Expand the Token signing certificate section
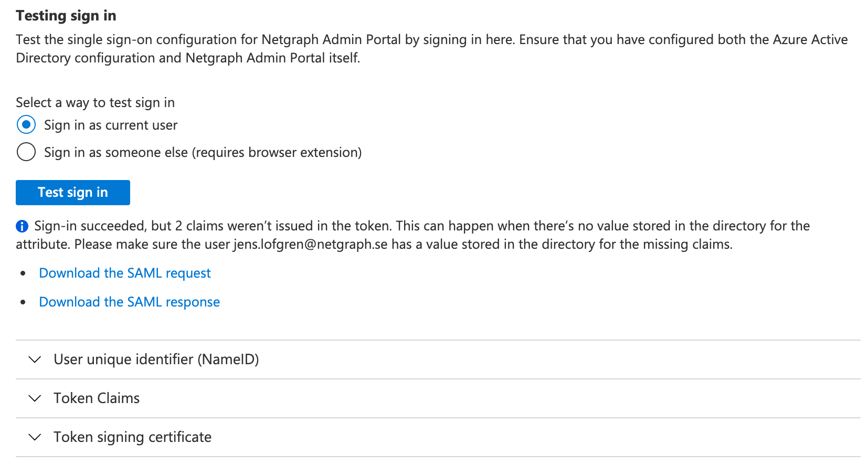The height and width of the screenshot is (465, 868). click(x=132, y=437)
